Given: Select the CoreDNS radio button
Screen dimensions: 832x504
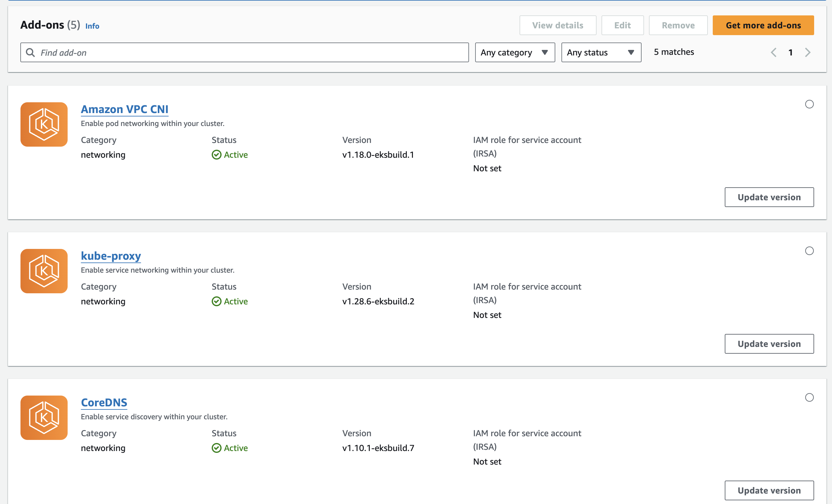Looking at the screenshot, I should pos(810,397).
